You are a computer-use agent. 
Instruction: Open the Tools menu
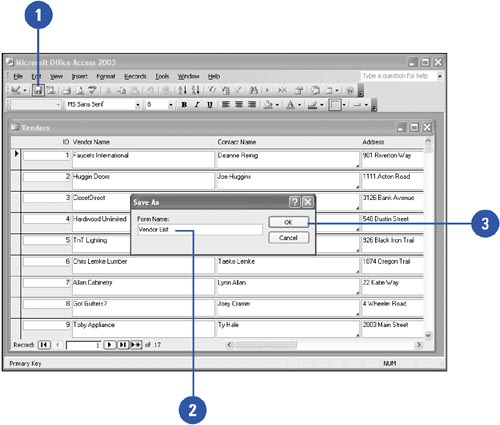pos(162,76)
